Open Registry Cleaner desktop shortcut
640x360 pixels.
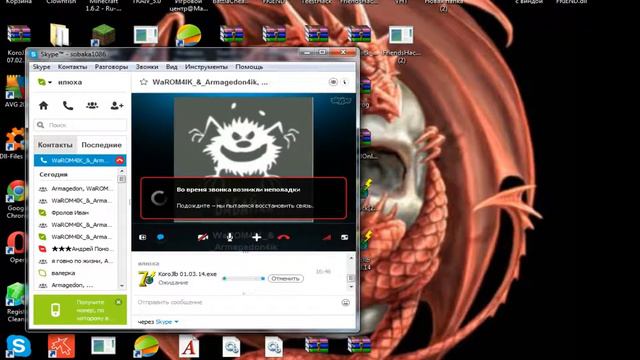coord(16,295)
